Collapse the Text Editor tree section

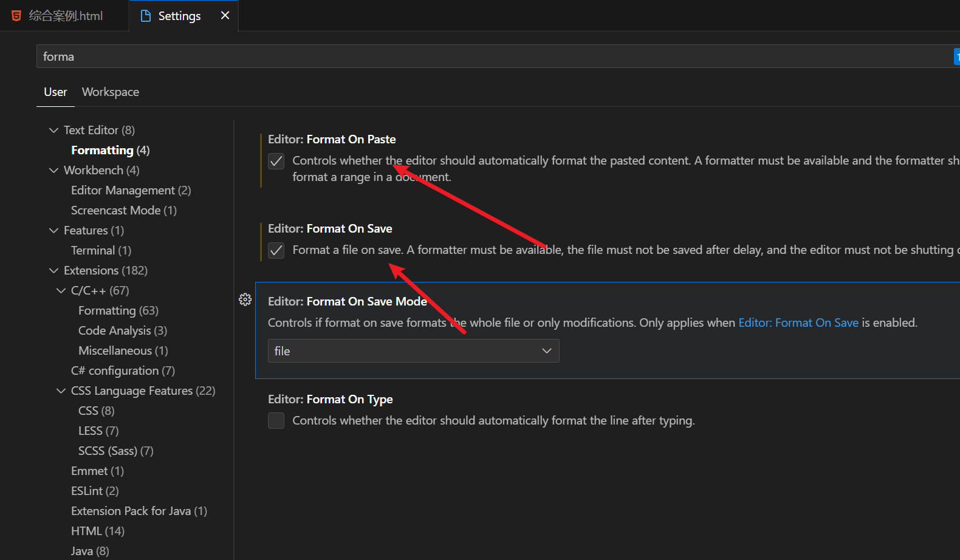54,130
